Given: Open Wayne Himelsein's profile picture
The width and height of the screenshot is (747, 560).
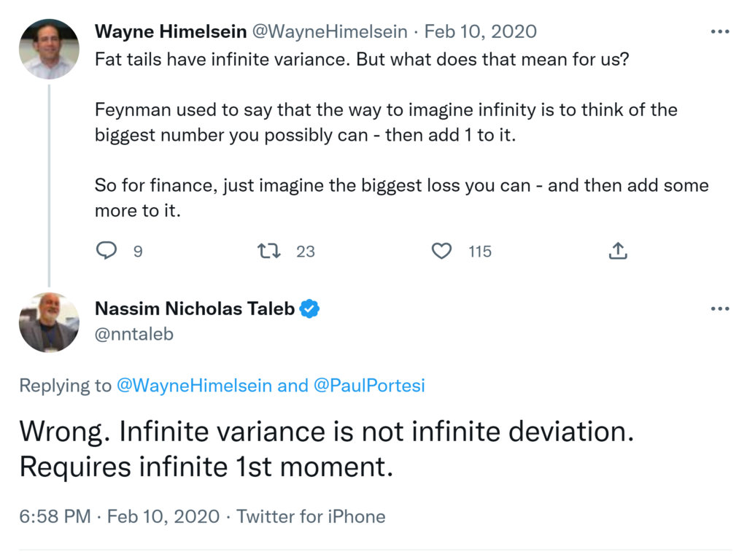Looking at the screenshot, I should click(x=49, y=49).
